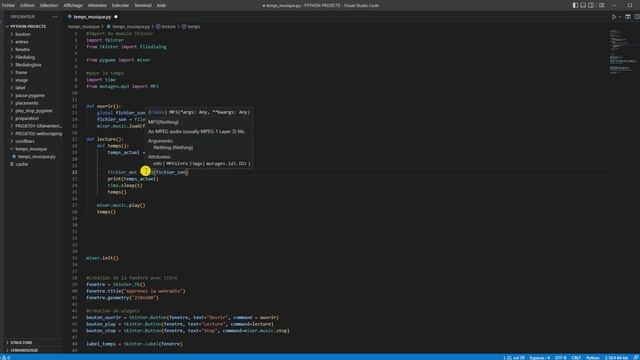Toggle bottom panel layout icon
This screenshot has height=360, width=640.
(583, 5)
